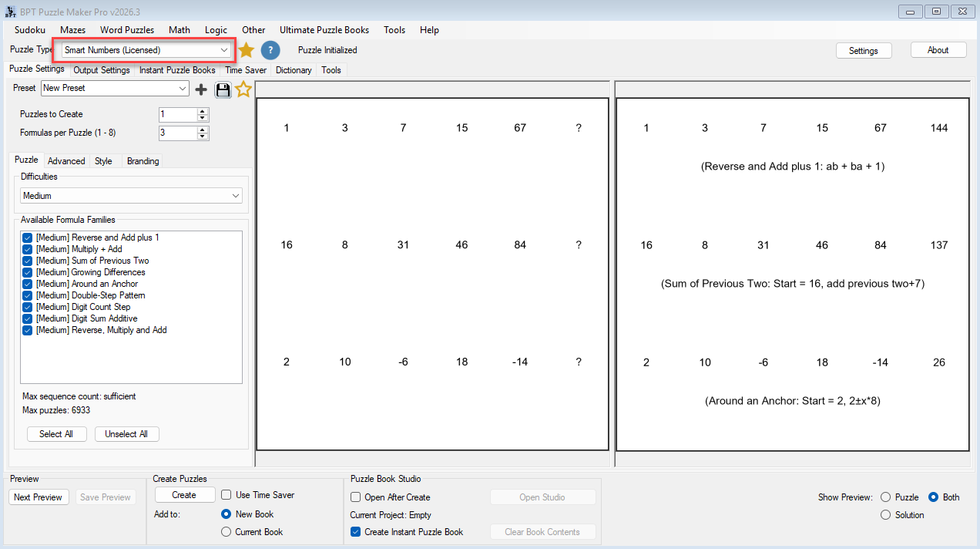Decrease Formulas per Puzzle value
Screen dimensions: 980x549
point(203,136)
